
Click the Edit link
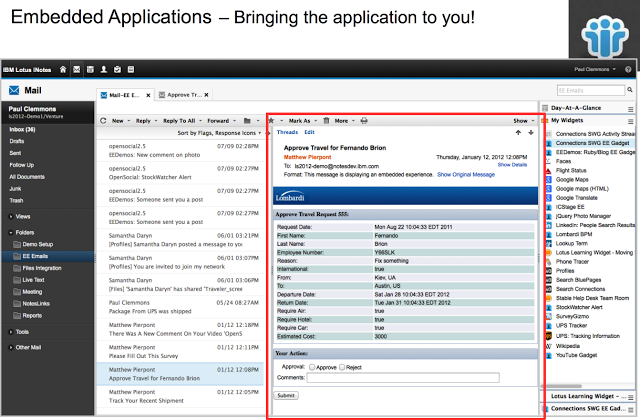[309, 132]
